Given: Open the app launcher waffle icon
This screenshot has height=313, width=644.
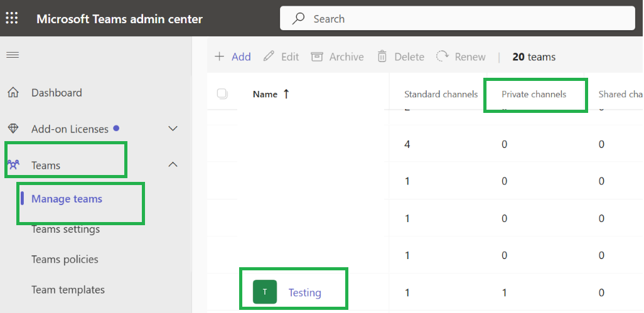Looking at the screenshot, I should (12, 18).
